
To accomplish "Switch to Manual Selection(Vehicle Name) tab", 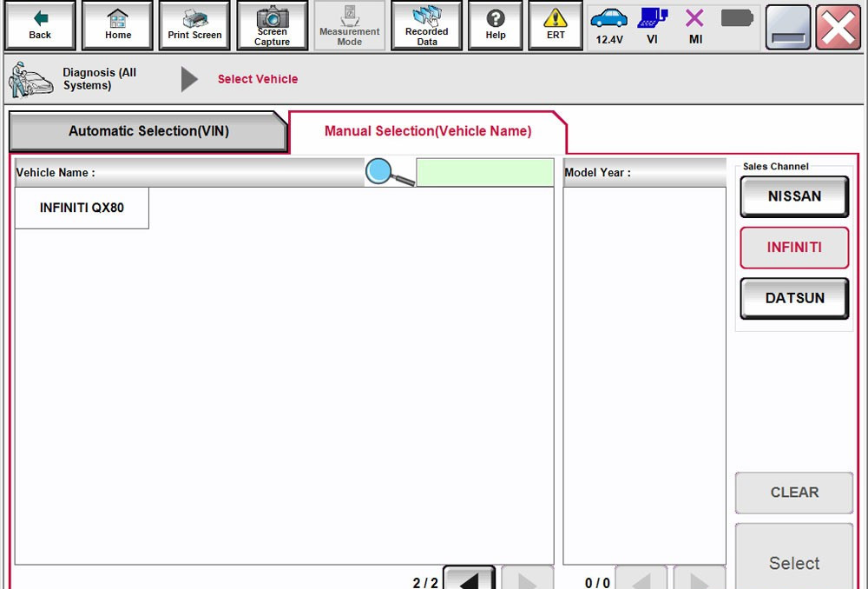I will pos(425,130).
